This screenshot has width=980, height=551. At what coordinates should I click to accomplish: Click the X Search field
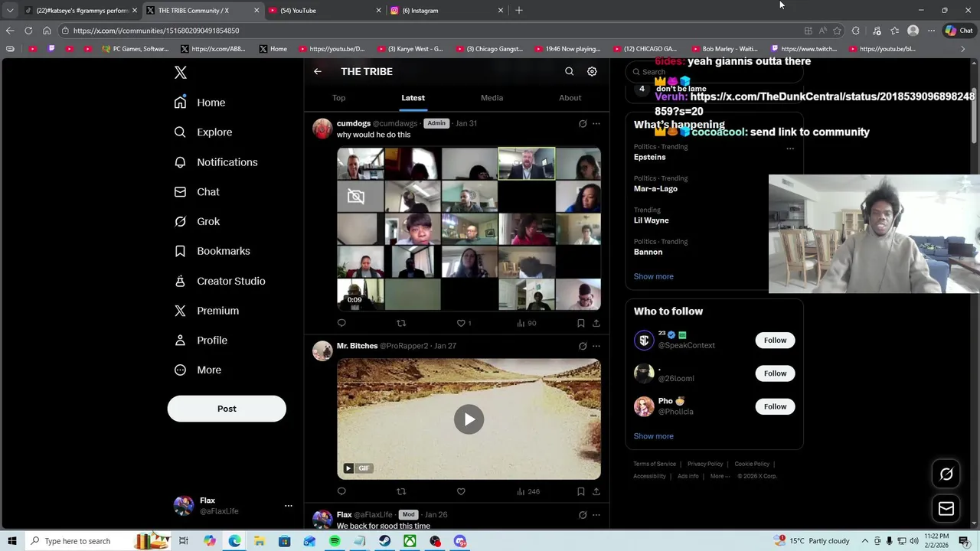click(714, 72)
